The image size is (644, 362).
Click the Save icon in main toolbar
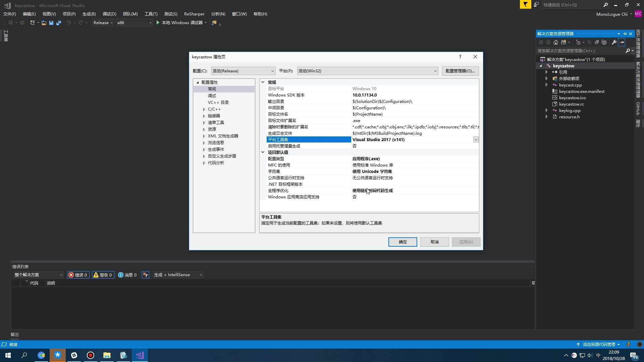coord(51,23)
